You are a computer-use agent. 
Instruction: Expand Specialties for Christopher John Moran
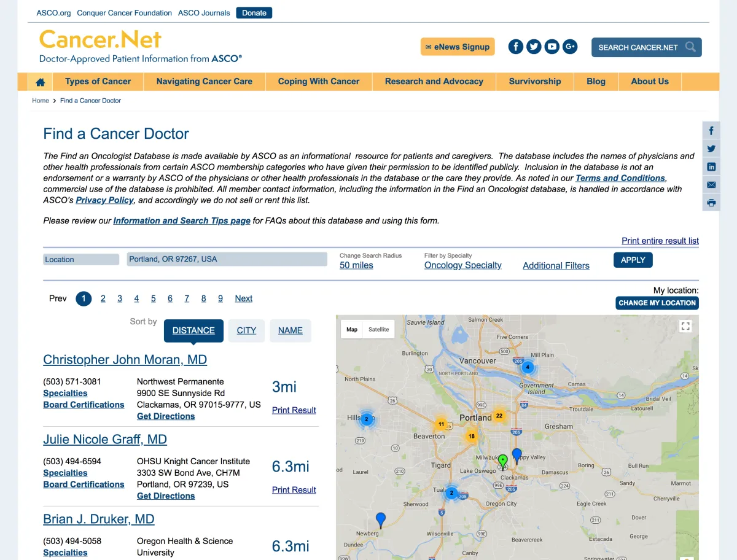pyautogui.click(x=65, y=393)
